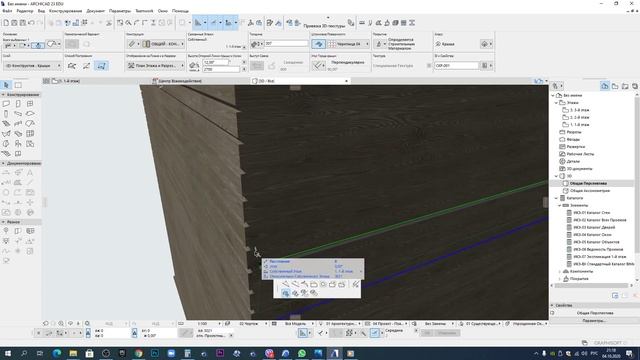Open the Конструирование menu
The height and width of the screenshot is (360, 640).
tap(65, 11)
